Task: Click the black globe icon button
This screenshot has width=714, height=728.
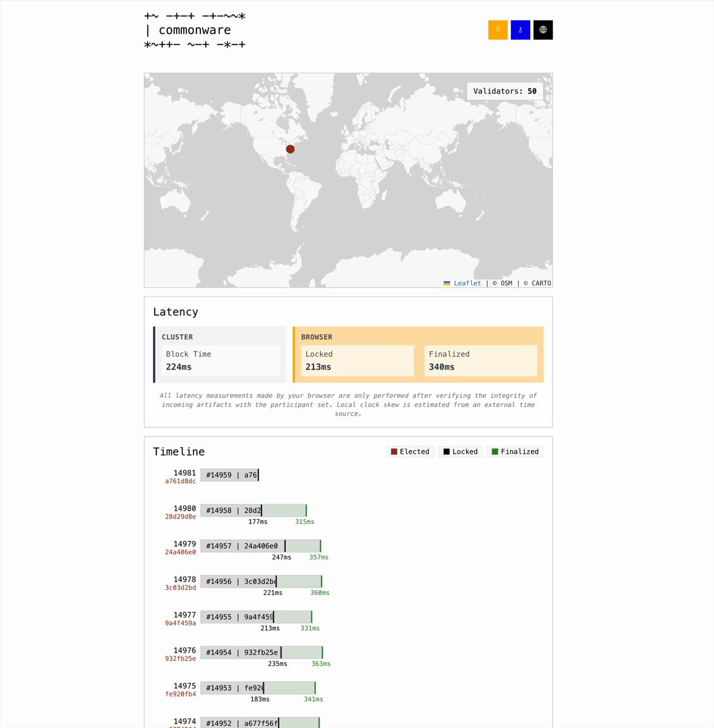Action: (x=543, y=30)
